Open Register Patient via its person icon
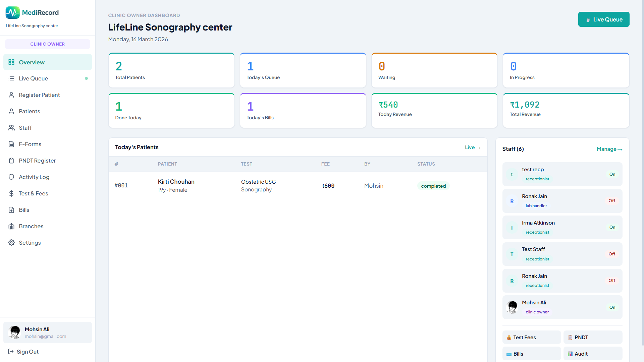The height and width of the screenshot is (362, 644). [11, 95]
